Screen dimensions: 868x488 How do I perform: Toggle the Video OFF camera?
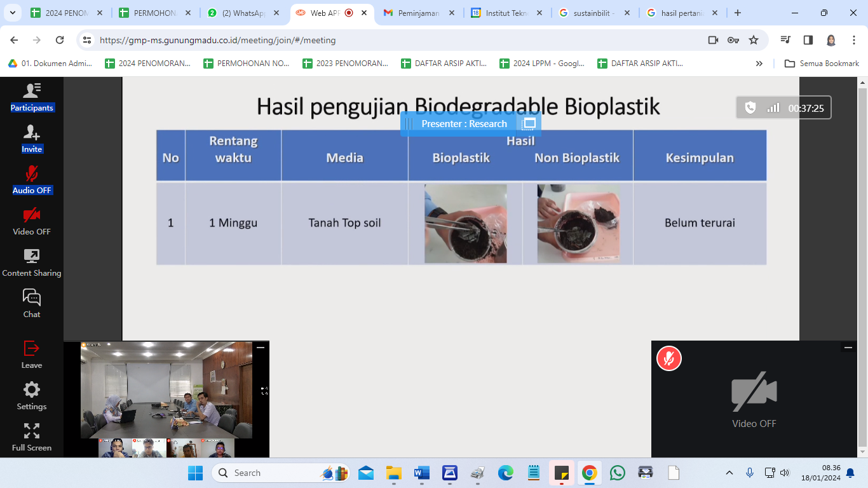[32, 221]
